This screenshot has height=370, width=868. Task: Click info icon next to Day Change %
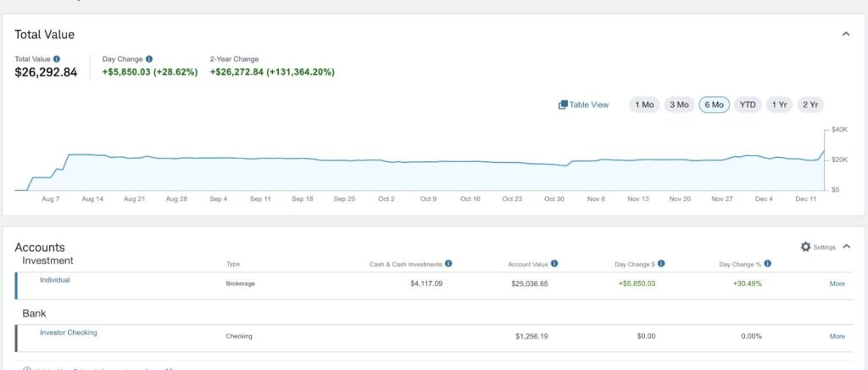tap(767, 264)
